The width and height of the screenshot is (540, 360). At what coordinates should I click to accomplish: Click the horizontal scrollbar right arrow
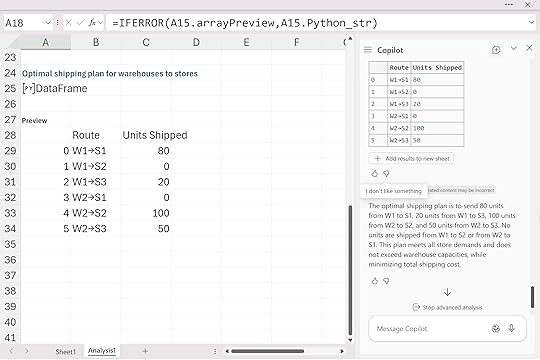click(342, 351)
